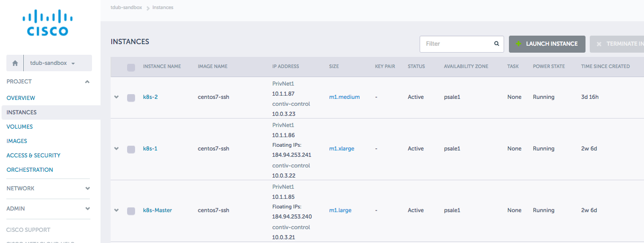Select IP address 10.0.3.23
The image size is (644, 243).
click(283, 114)
